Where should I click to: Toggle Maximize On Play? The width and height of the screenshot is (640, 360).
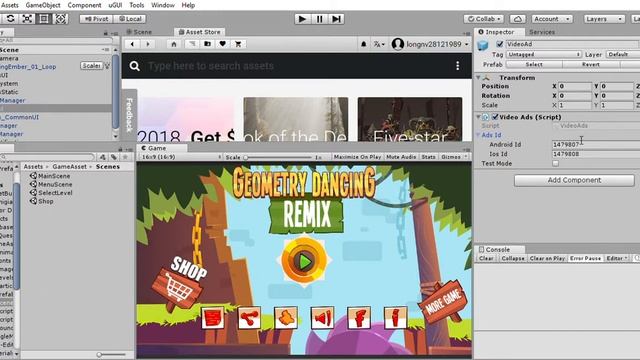click(357, 157)
